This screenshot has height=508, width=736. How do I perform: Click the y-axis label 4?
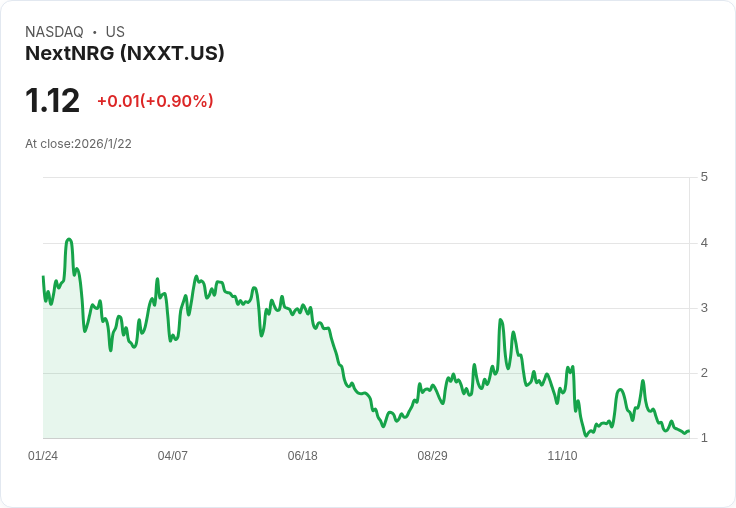(x=705, y=243)
